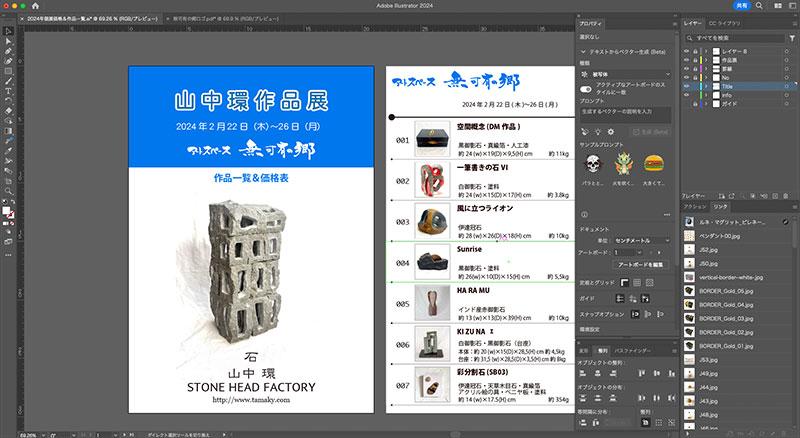Switch to the CC ライブラリ tab
This screenshot has width=800, height=438.
(726, 21)
